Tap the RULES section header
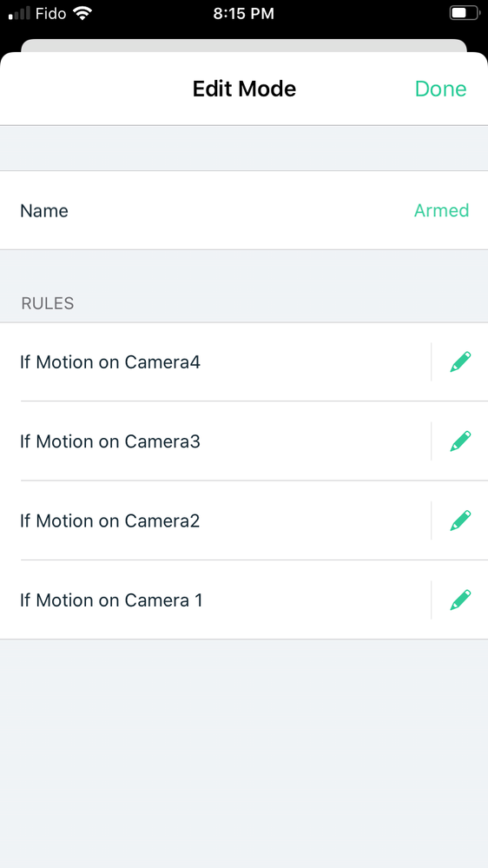The height and width of the screenshot is (868, 488). [x=48, y=303]
